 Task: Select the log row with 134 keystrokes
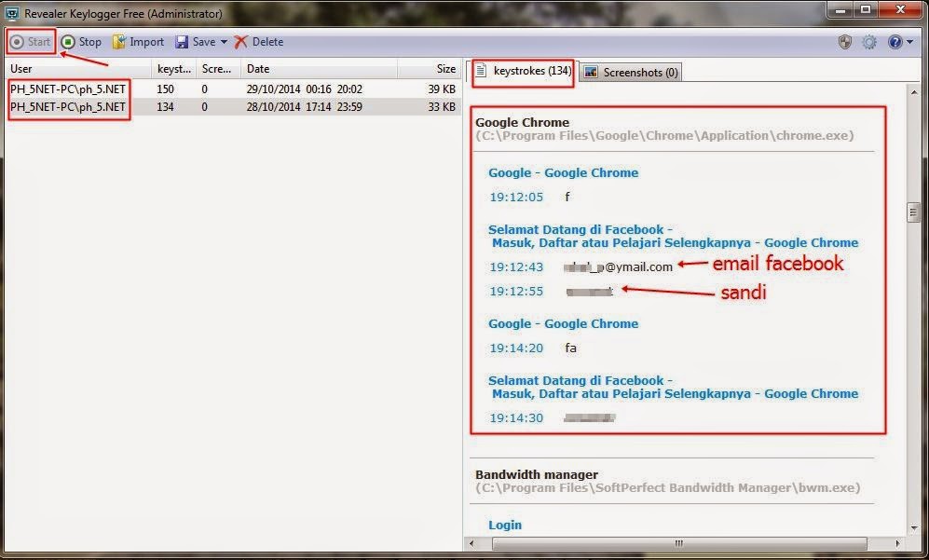[233, 106]
